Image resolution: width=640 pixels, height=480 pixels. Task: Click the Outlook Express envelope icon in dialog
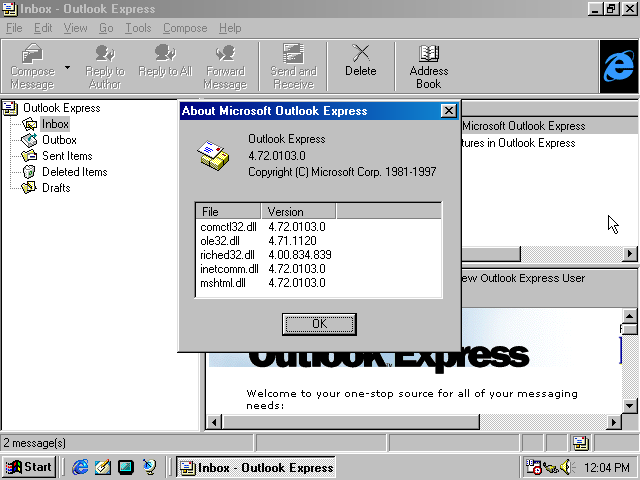coord(213,156)
